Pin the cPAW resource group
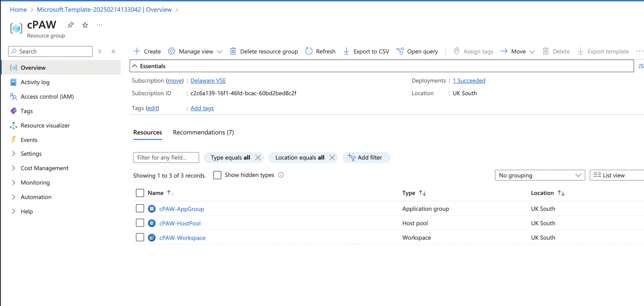The width and height of the screenshot is (644, 306). click(x=70, y=25)
